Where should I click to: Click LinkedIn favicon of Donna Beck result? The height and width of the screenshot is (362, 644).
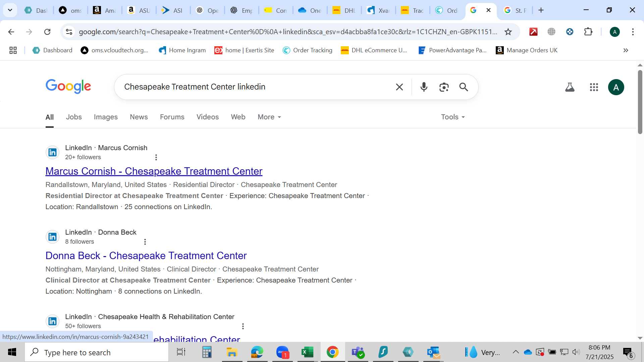(52, 237)
